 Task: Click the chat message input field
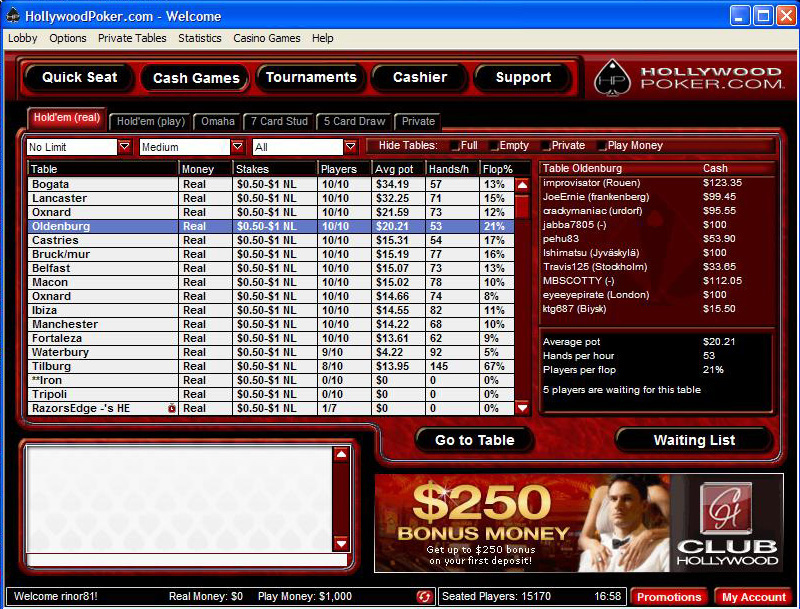[187, 560]
